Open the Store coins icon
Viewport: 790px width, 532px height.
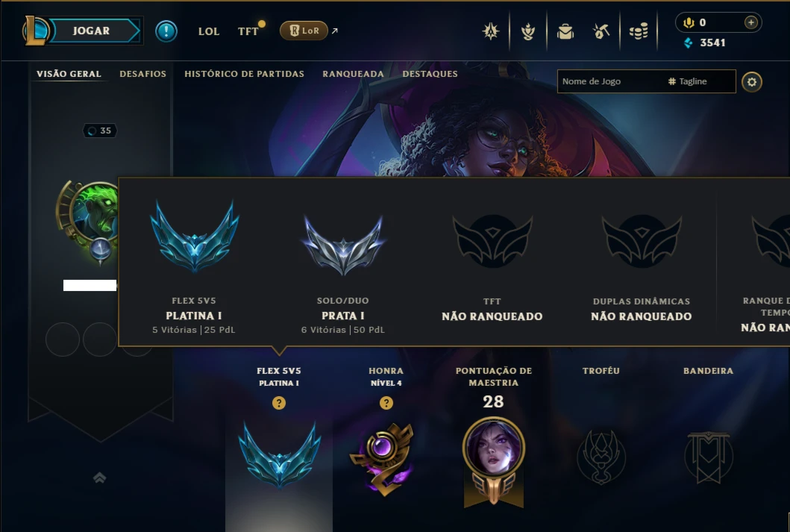(639, 32)
